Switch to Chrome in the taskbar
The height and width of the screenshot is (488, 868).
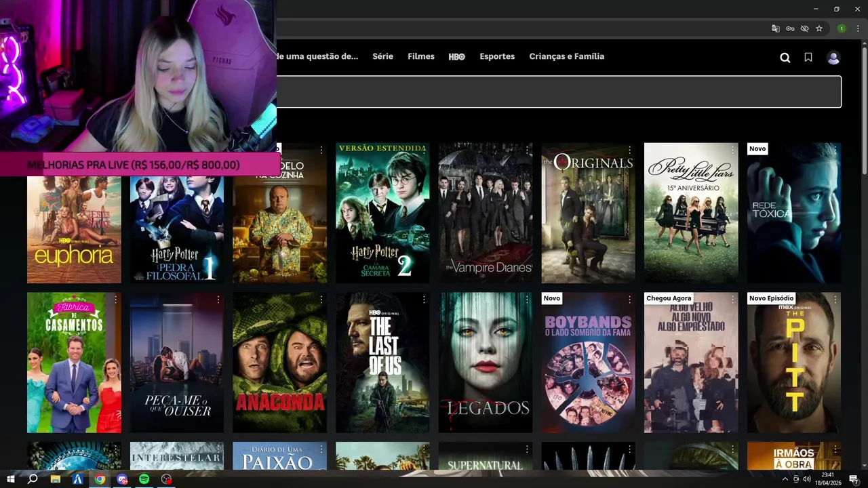pyautogui.click(x=100, y=479)
